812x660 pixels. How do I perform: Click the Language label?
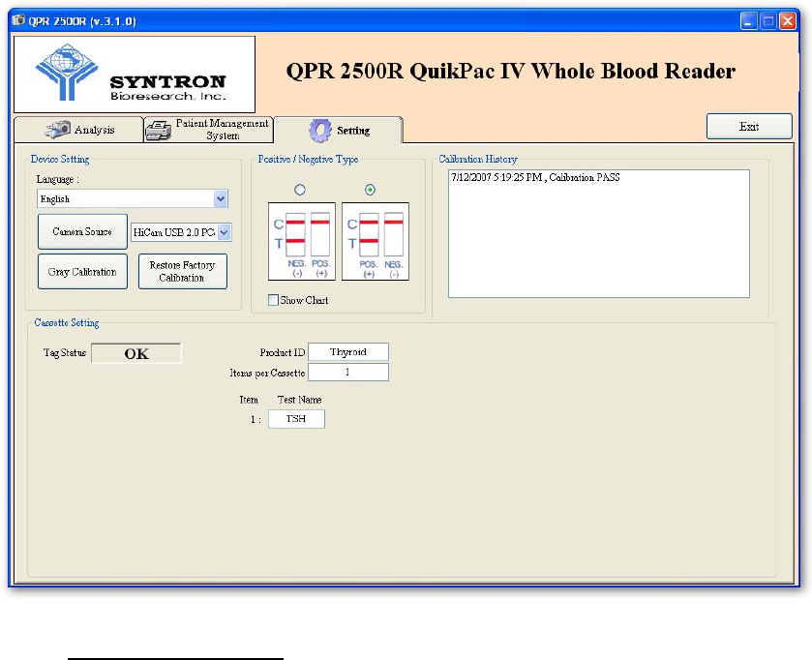point(57,179)
